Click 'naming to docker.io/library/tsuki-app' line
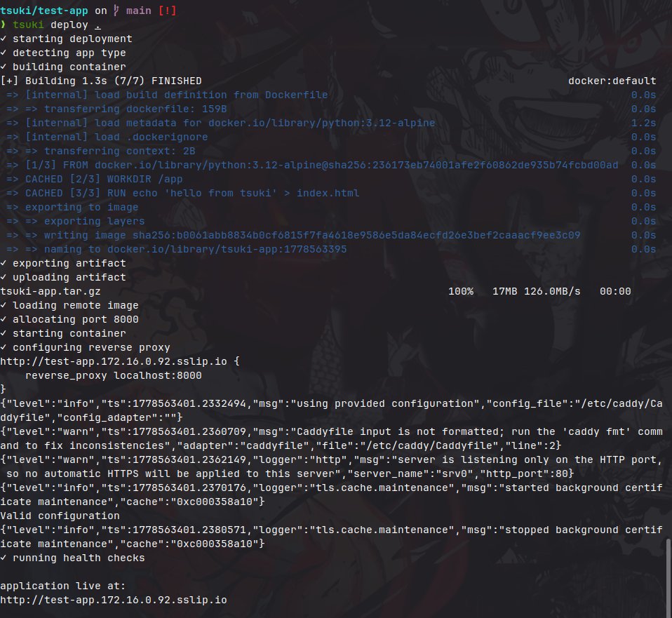This screenshot has width=672, height=618. [177, 250]
